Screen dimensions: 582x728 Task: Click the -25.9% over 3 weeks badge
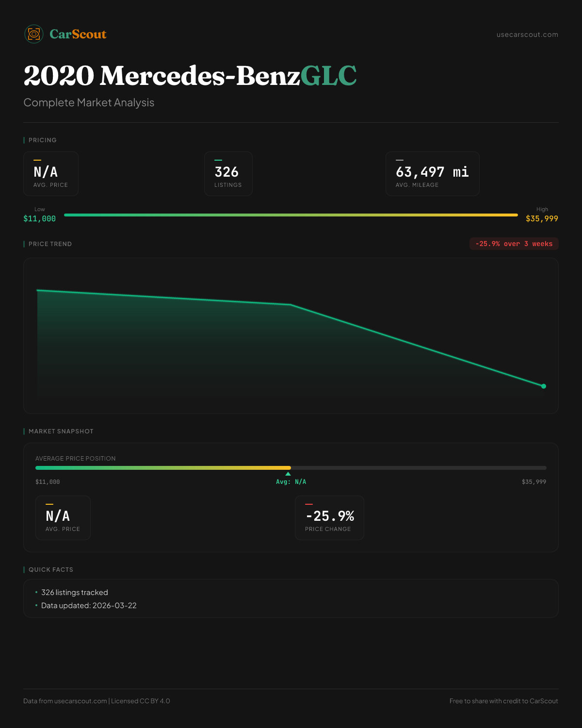pyautogui.click(x=514, y=244)
